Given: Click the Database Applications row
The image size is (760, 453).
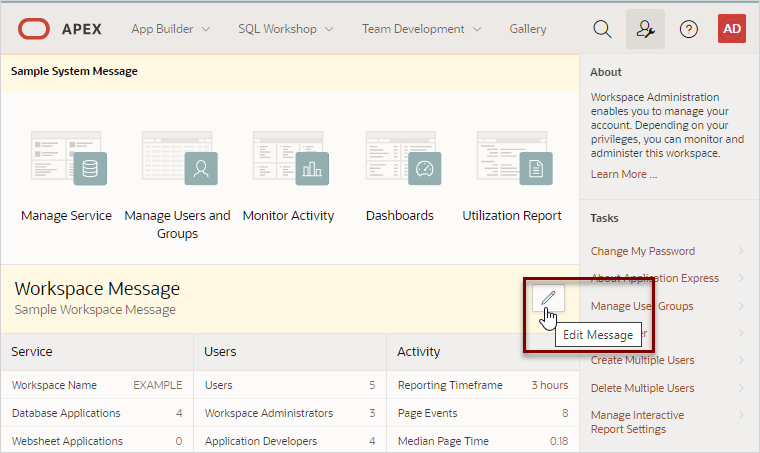Looking at the screenshot, I should pos(97,413).
